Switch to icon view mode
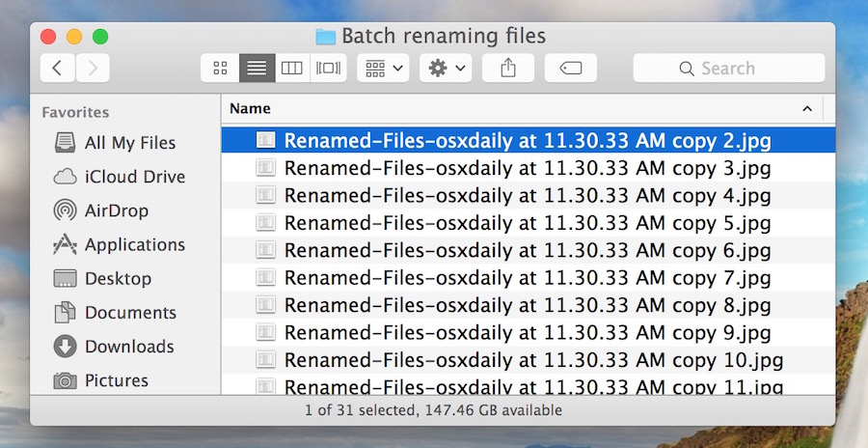Image resolution: width=868 pixels, height=448 pixels. click(x=220, y=69)
